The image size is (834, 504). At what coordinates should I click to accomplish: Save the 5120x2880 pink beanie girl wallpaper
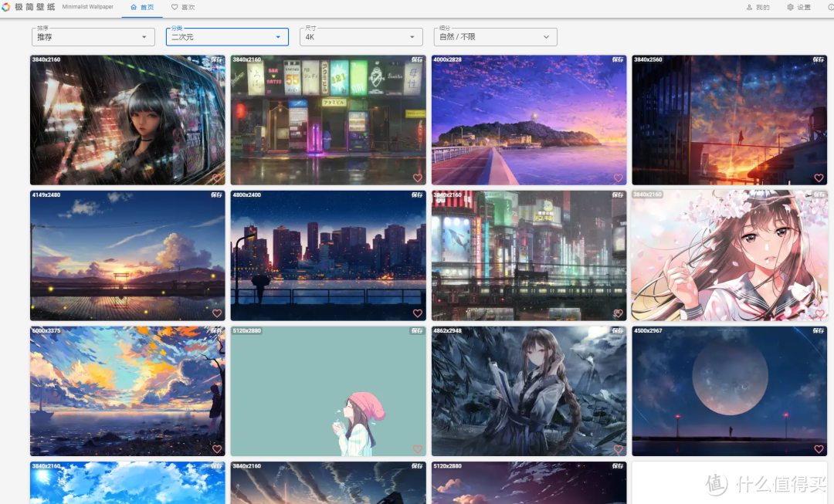(x=417, y=330)
